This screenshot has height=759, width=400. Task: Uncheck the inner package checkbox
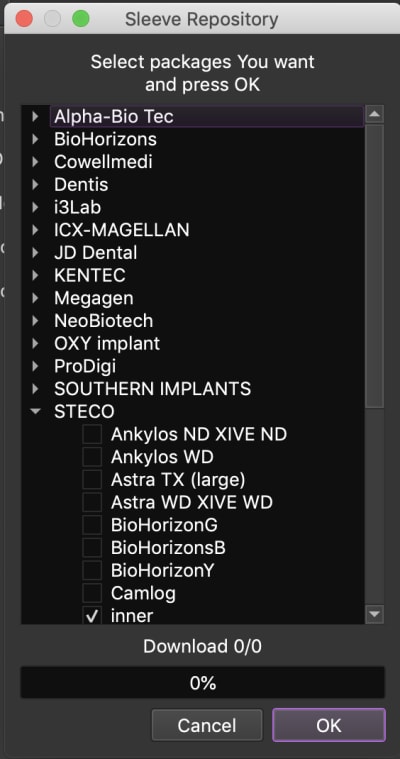tap(92, 616)
